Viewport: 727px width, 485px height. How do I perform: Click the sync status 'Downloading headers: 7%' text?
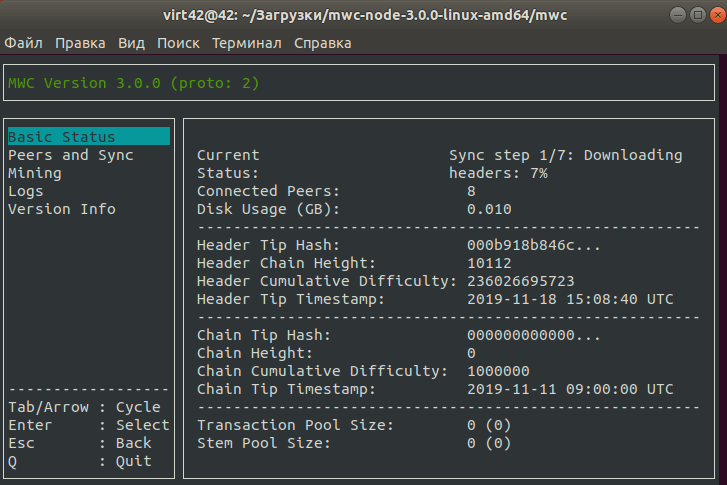coord(565,164)
